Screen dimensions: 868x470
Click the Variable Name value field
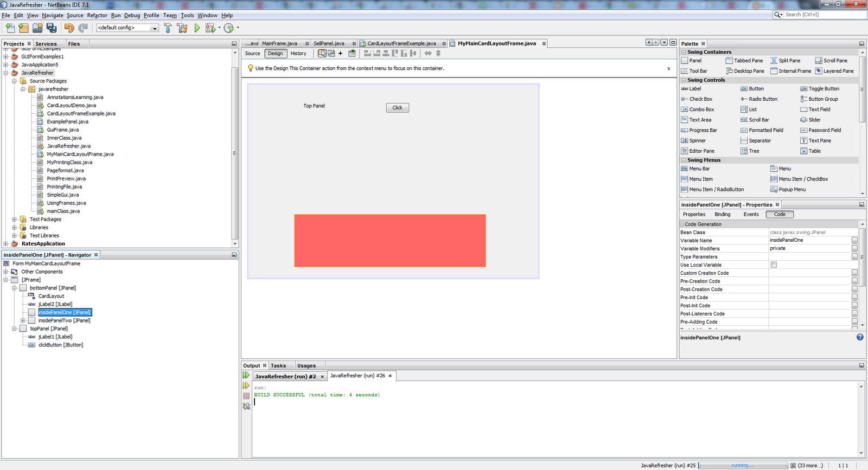(809, 241)
